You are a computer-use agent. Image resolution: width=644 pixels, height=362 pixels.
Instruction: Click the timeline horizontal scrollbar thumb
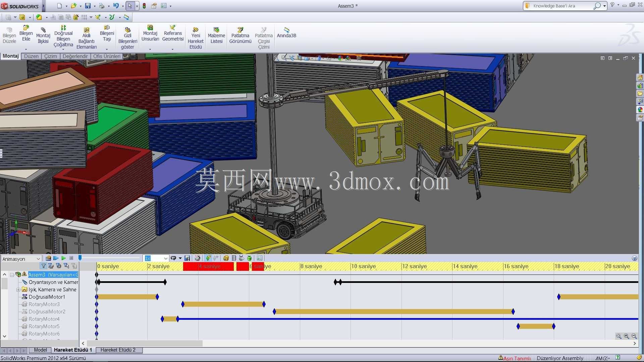[145, 344]
